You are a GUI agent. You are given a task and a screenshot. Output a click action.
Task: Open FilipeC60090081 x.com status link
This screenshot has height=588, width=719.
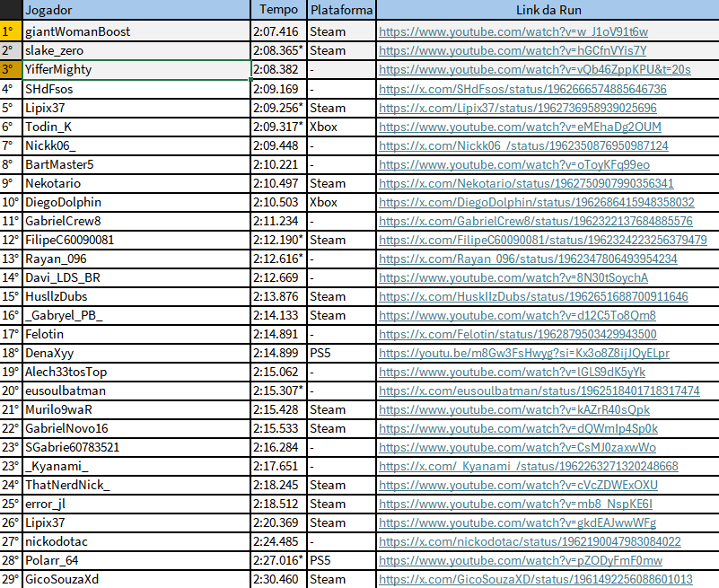point(543,240)
